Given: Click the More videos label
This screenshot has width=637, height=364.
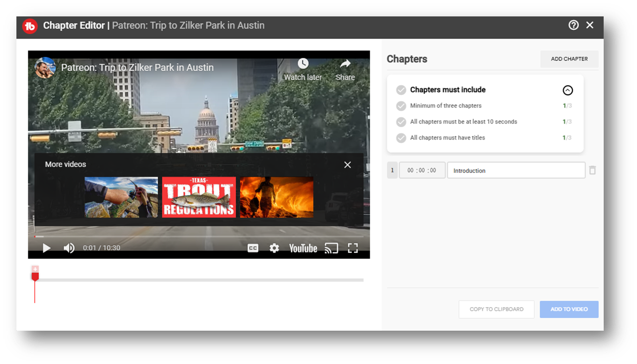Looking at the screenshot, I should [66, 165].
